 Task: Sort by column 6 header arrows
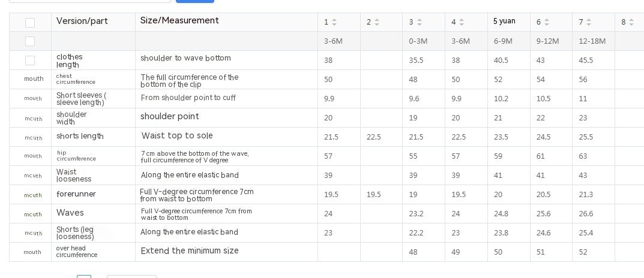coord(547,22)
